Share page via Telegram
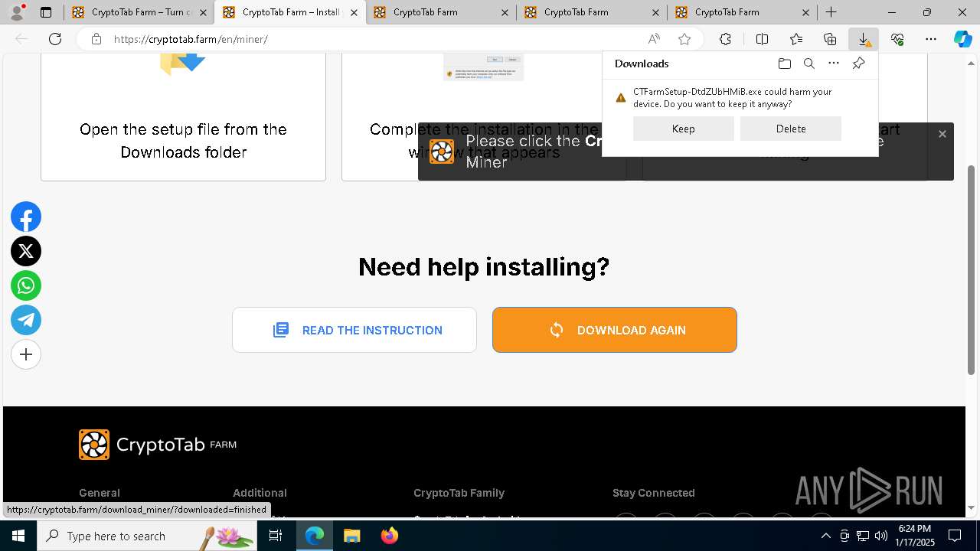This screenshot has height=551, width=980. click(x=26, y=320)
